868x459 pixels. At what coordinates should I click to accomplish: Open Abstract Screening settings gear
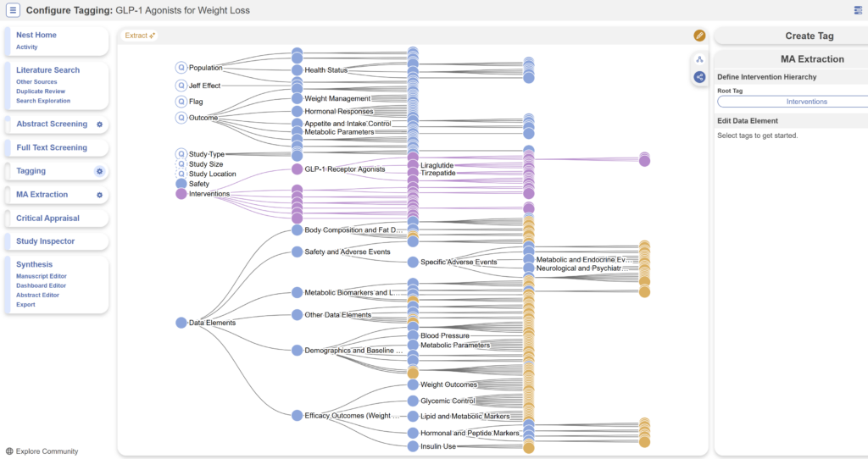100,124
